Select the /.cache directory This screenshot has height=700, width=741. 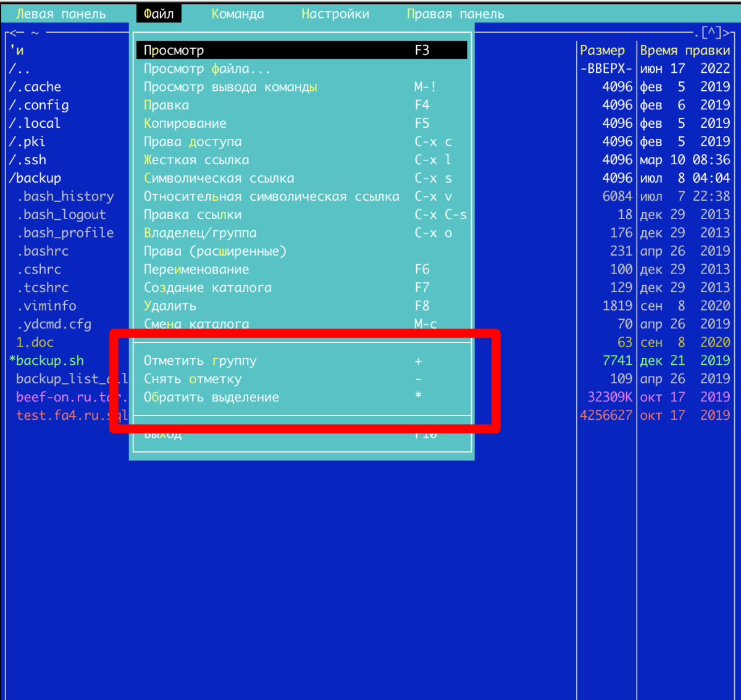tap(35, 87)
